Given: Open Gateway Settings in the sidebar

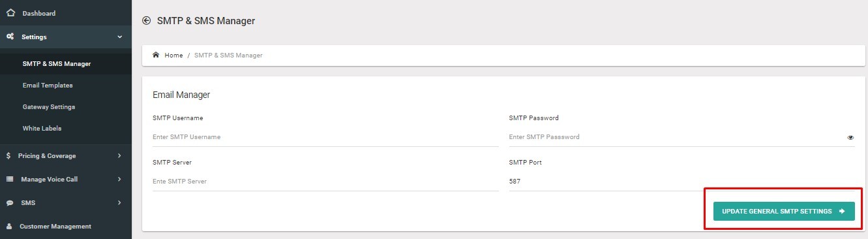Looking at the screenshot, I should click(49, 106).
